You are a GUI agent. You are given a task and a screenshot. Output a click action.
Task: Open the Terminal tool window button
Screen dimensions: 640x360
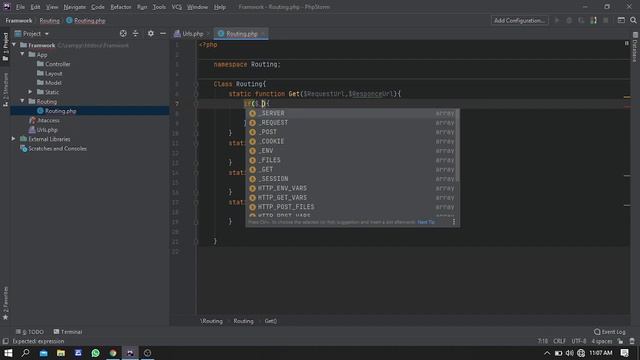point(68,332)
